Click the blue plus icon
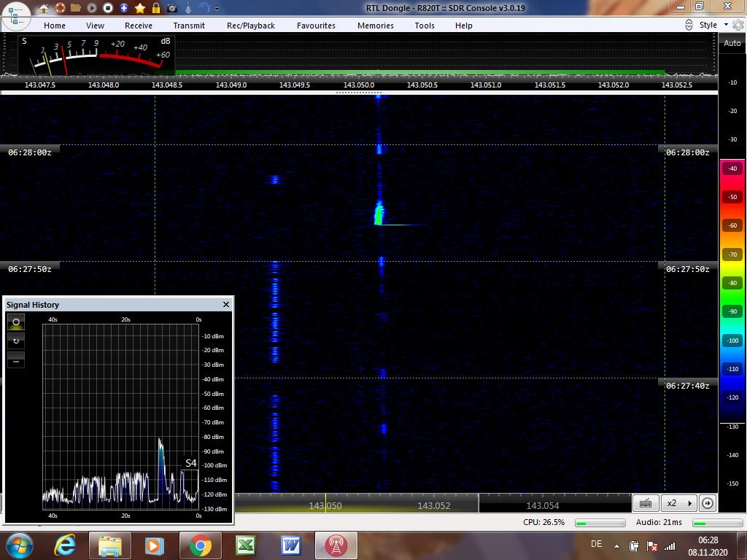The width and height of the screenshot is (747, 560). pos(124,8)
